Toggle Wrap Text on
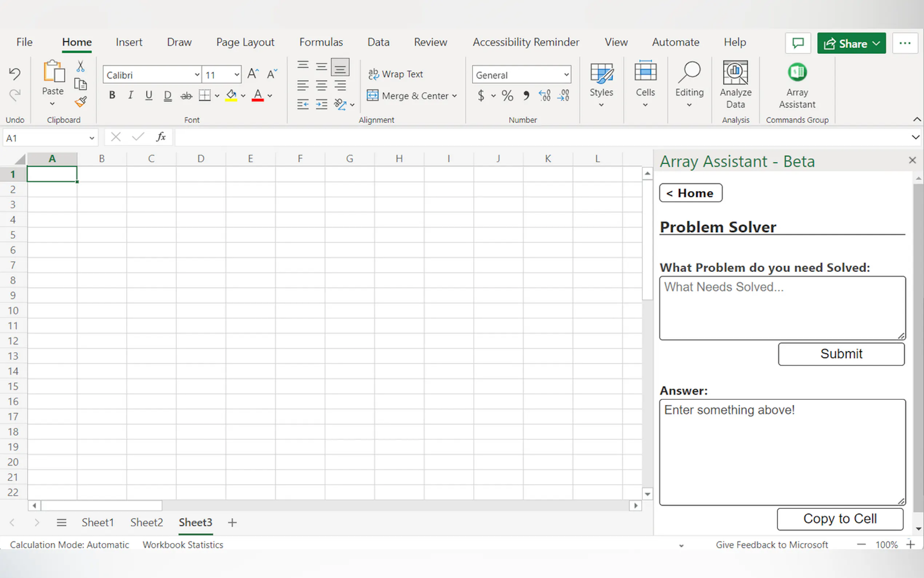Image resolution: width=924 pixels, height=578 pixels. (396, 74)
